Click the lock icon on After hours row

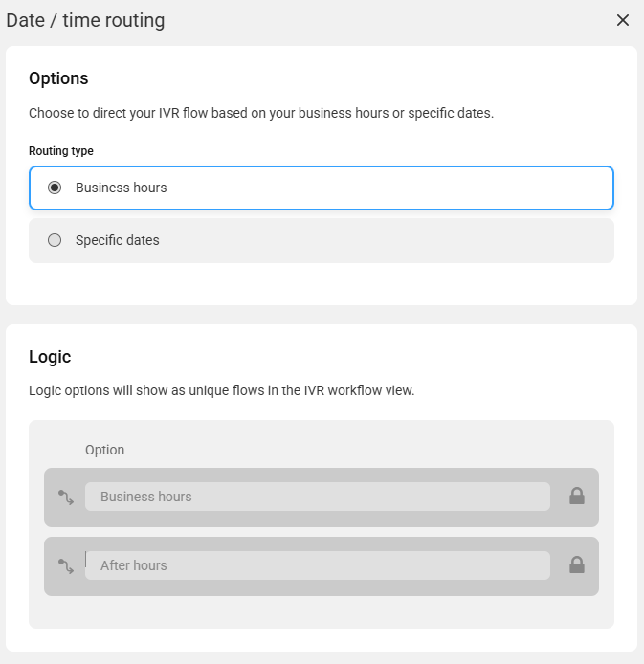[577, 564]
